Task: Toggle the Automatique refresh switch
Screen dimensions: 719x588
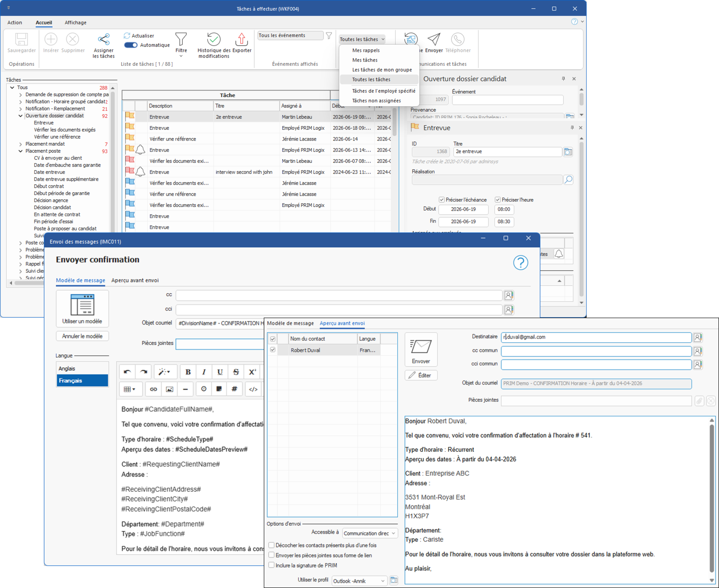Action: pyautogui.click(x=131, y=45)
